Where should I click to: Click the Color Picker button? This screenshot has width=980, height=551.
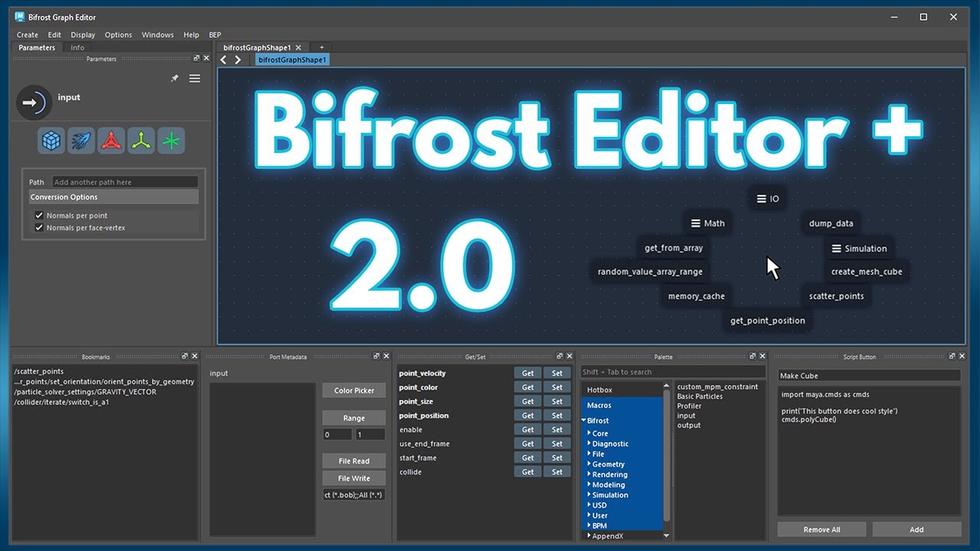click(x=354, y=390)
